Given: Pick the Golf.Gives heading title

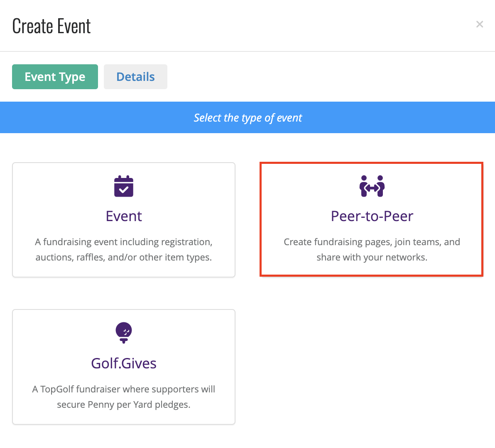Looking at the screenshot, I should point(124,363).
